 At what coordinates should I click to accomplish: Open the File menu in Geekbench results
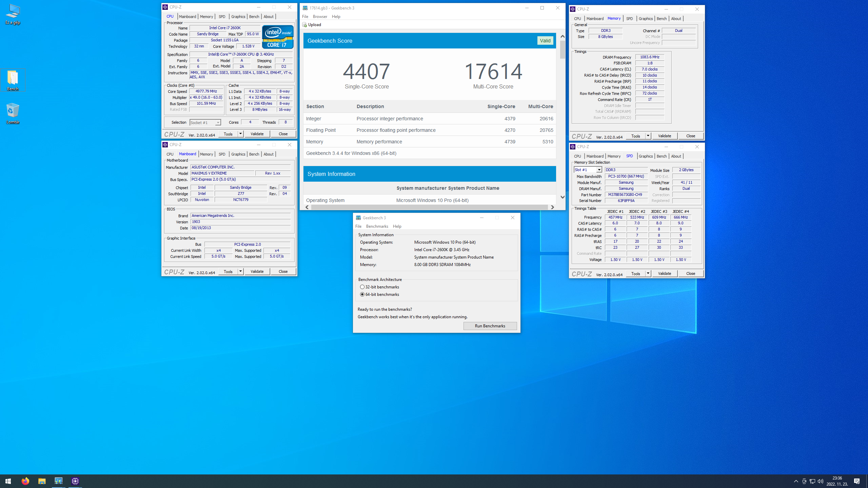(x=305, y=17)
